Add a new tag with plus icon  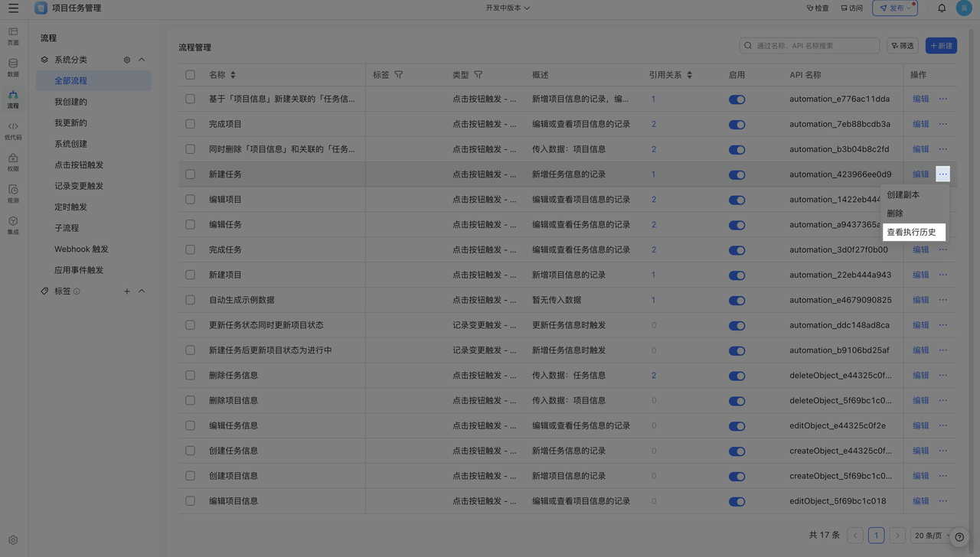point(127,292)
